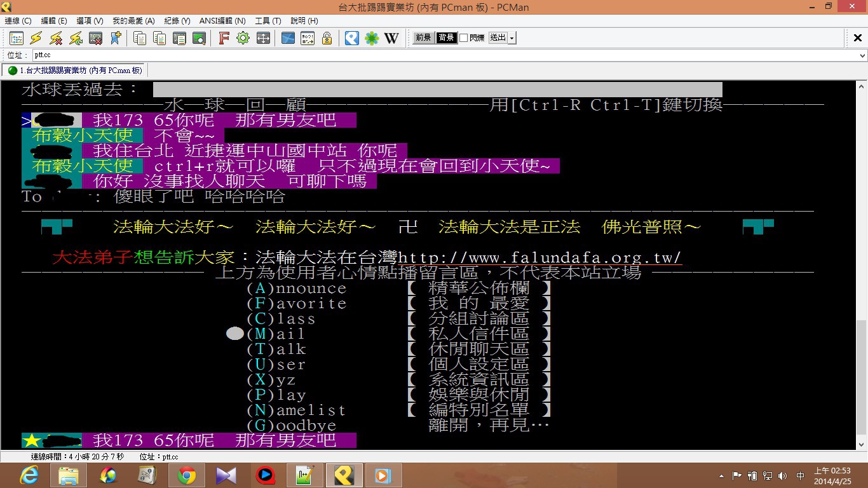Click the ptt.cc address input field
Image resolution: width=868 pixels, height=488 pixels.
pyautogui.click(x=444, y=55)
